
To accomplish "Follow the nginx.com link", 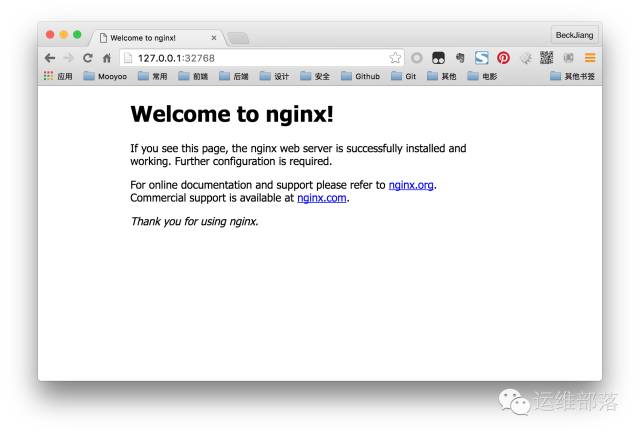I will [x=322, y=198].
